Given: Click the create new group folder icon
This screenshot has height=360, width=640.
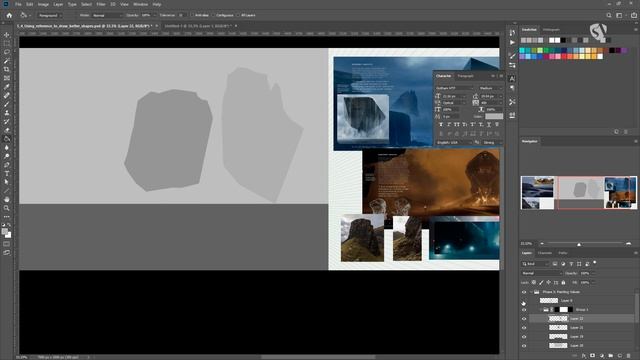Looking at the screenshot, I should [611, 356].
